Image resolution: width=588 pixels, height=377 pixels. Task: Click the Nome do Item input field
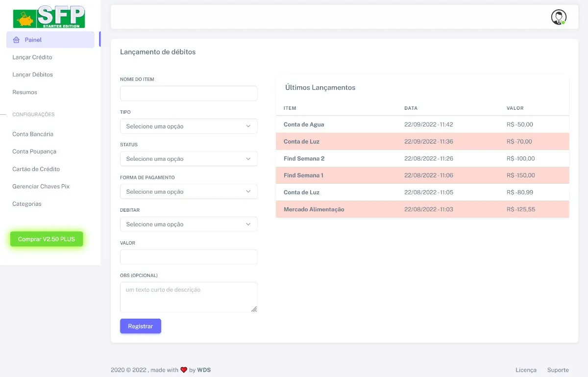189,93
